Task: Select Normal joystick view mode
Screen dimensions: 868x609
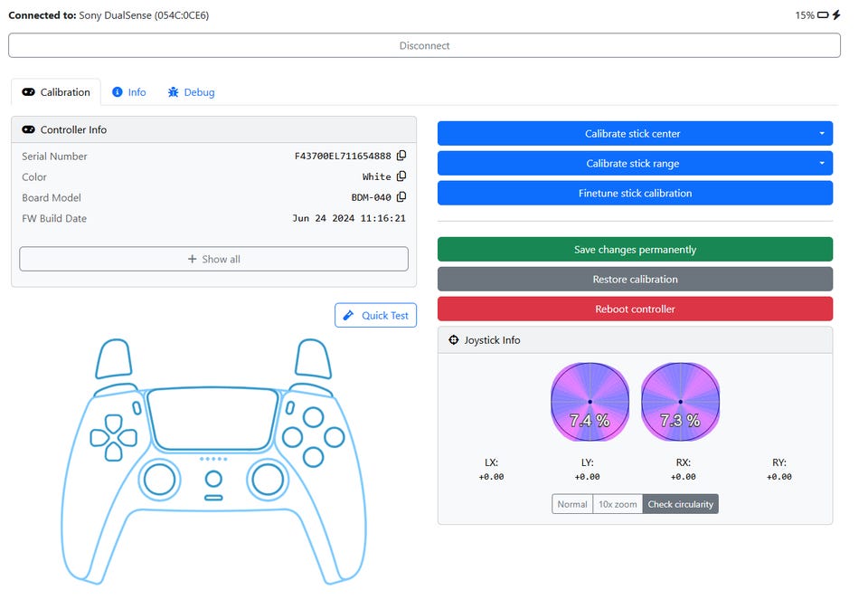Action: (x=571, y=504)
